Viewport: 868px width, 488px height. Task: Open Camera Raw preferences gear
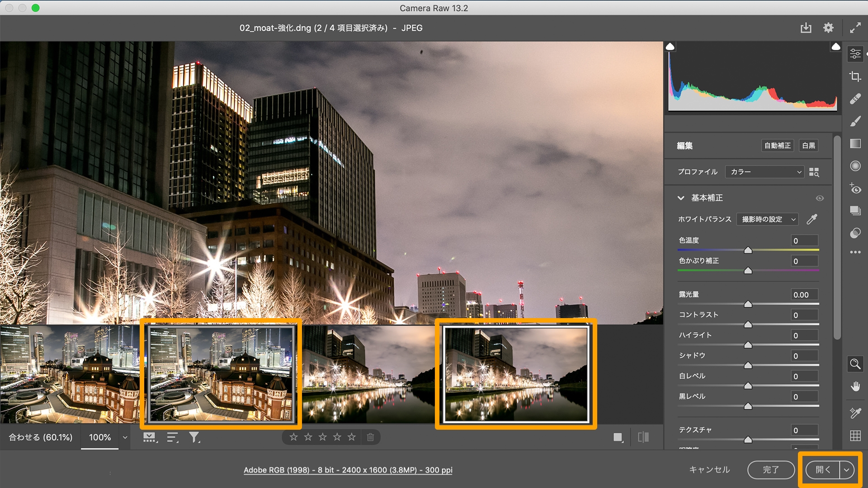click(x=828, y=28)
